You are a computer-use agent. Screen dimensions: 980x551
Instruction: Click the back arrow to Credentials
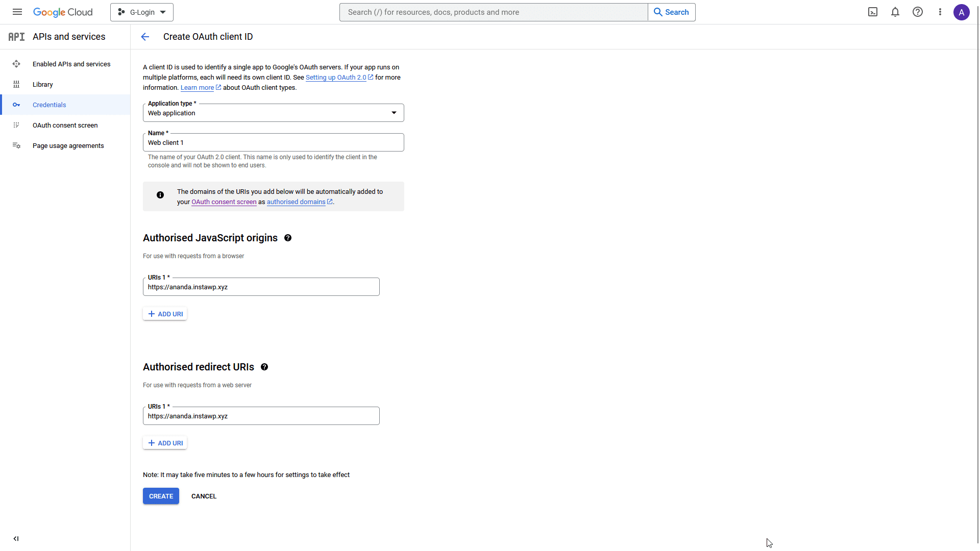click(x=145, y=36)
